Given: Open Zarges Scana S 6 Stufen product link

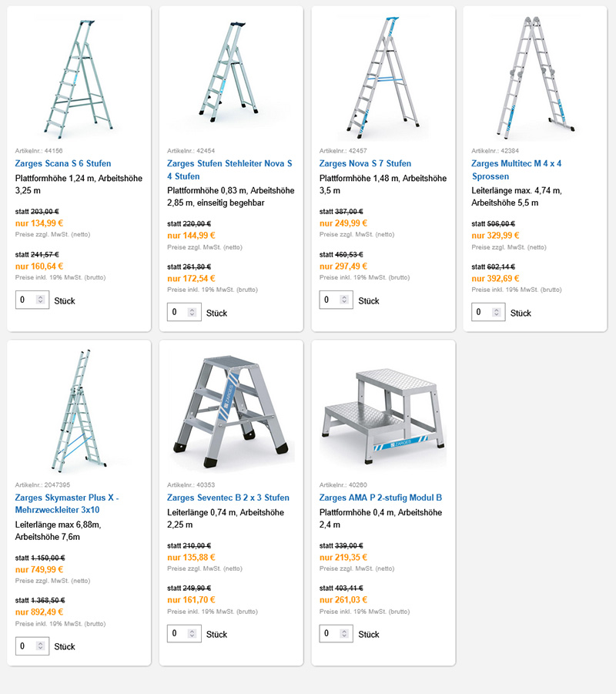Looking at the screenshot, I should click(x=63, y=163).
